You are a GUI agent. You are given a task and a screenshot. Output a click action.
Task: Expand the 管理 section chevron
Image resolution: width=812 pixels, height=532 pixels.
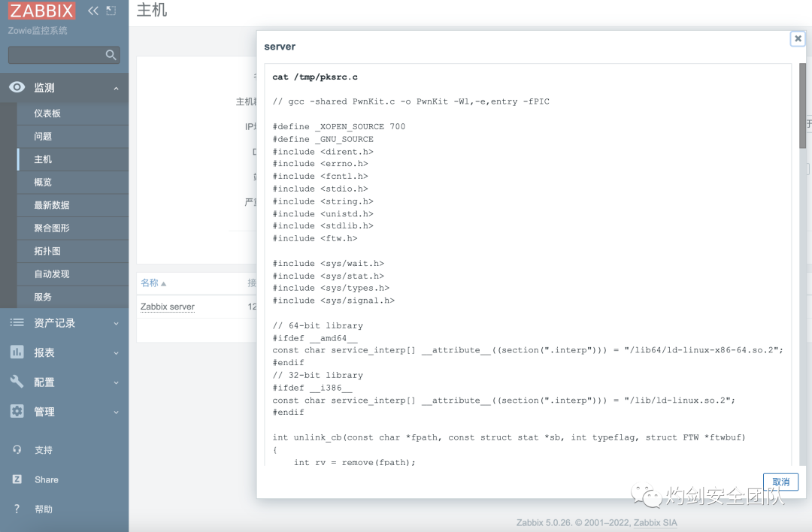(x=116, y=413)
